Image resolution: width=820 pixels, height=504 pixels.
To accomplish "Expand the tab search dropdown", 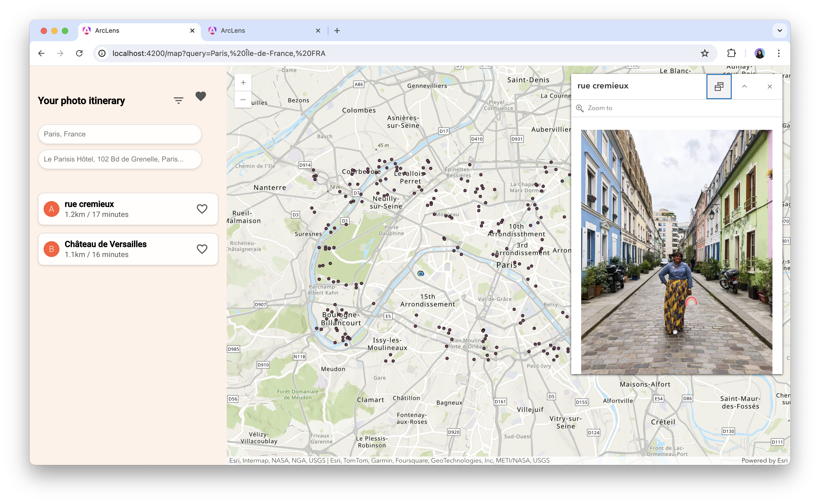I will 779,31.
